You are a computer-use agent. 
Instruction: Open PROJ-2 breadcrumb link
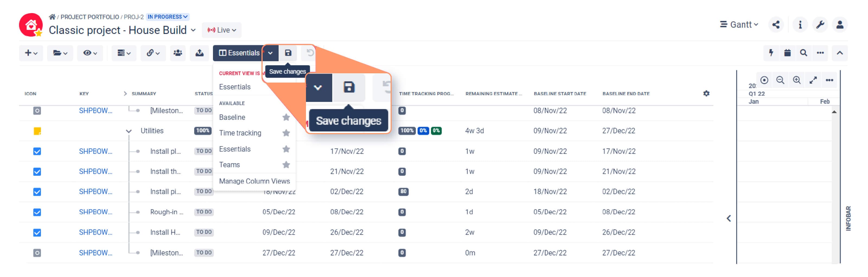(x=133, y=17)
